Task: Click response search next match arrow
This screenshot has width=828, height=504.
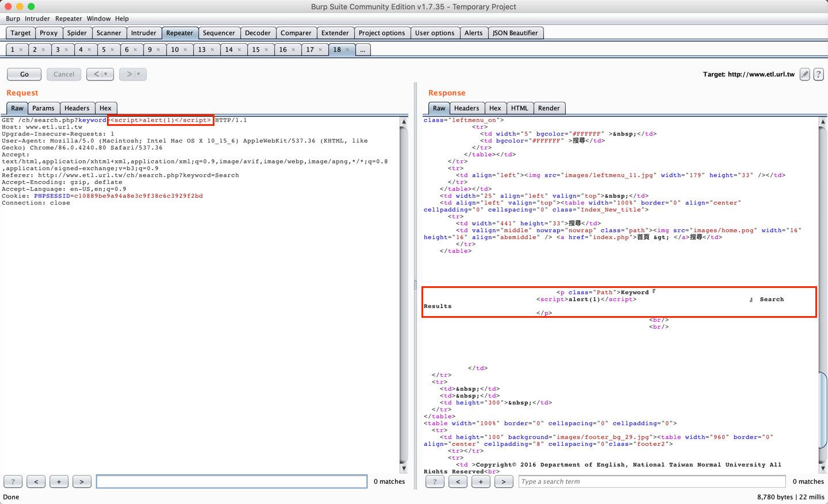Action: pyautogui.click(x=504, y=482)
